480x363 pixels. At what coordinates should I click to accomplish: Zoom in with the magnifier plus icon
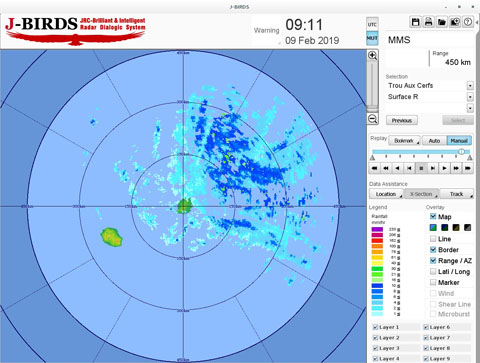pyautogui.click(x=372, y=55)
